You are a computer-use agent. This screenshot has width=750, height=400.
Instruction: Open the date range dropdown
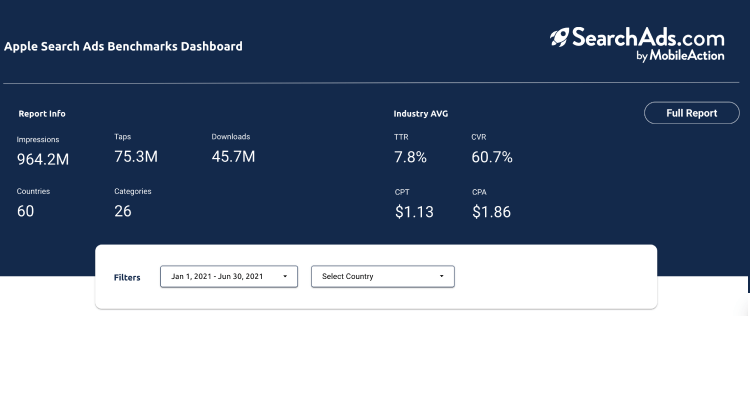tap(229, 277)
